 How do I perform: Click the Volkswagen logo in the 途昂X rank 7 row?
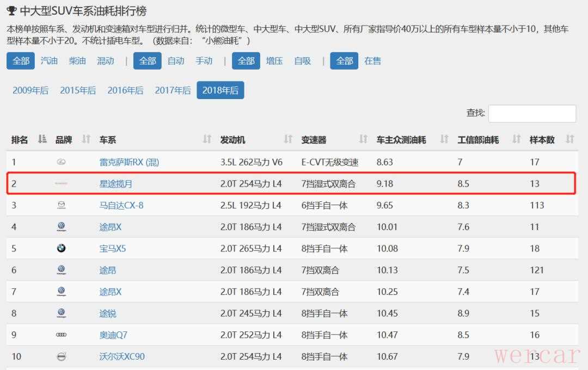[x=61, y=292]
